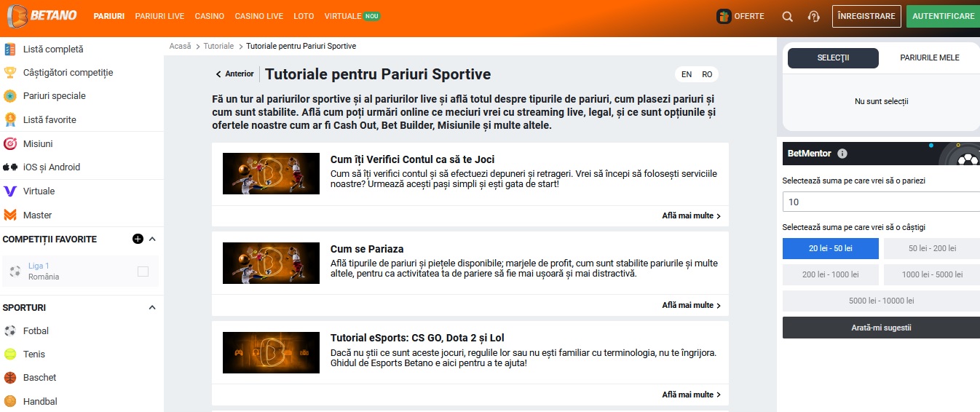Open the Pariuri Live menu

[159, 16]
